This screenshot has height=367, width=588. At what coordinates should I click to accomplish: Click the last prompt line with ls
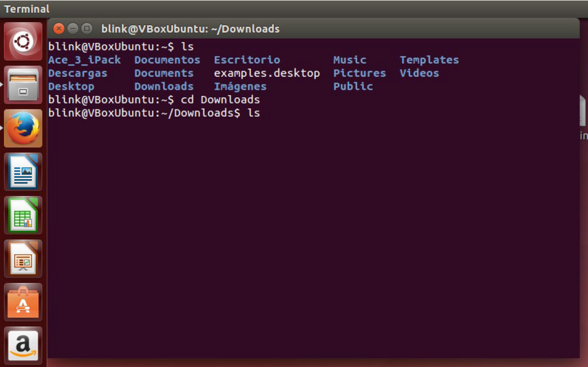pos(154,113)
